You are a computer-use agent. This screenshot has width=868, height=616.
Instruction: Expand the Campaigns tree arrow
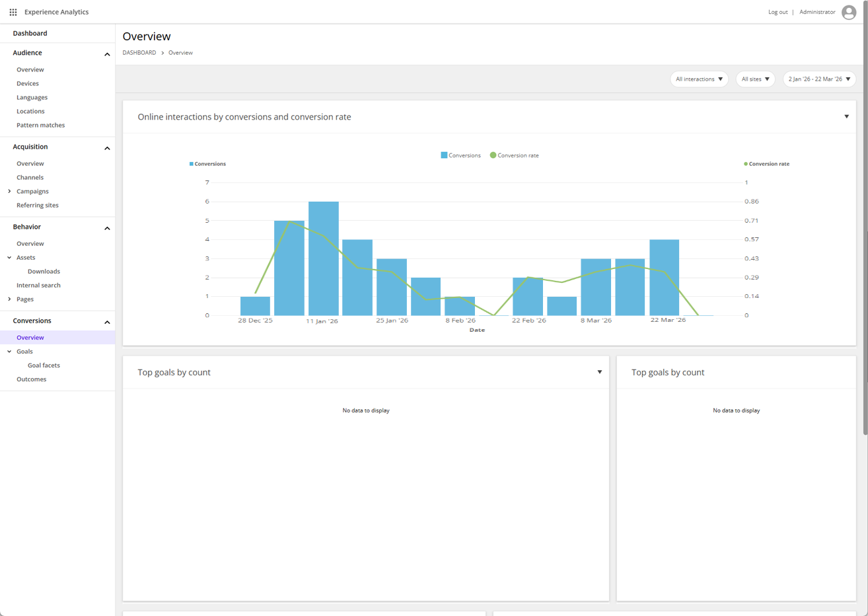tap(9, 191)
